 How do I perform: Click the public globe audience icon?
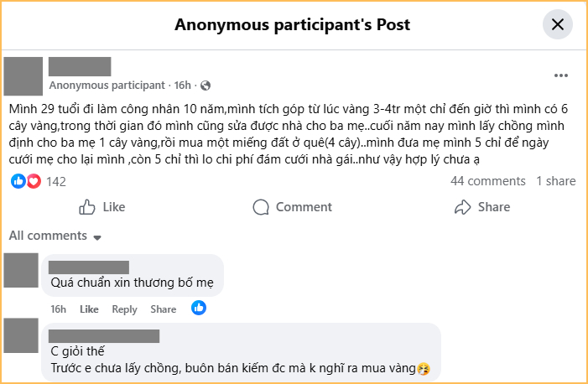(x=206, y=86)
